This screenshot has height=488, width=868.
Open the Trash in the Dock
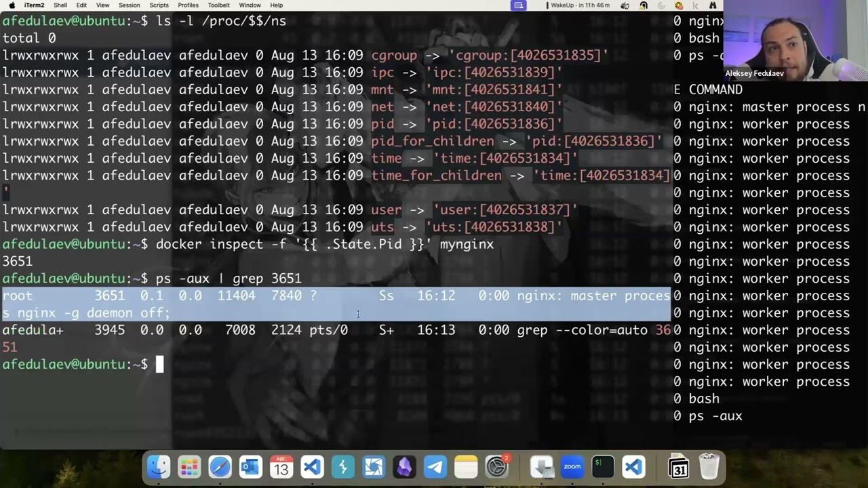[709, 467]
